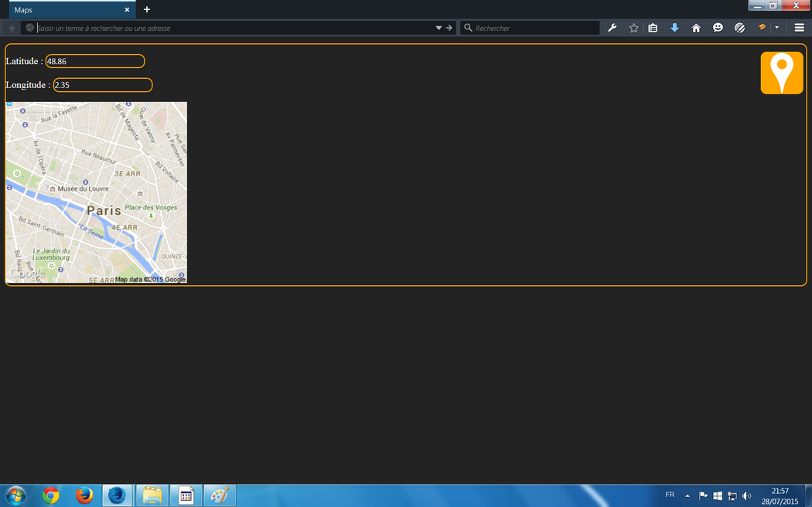Close the Maps tab
The image size is (812, 507).
click(x=127, y=9)
